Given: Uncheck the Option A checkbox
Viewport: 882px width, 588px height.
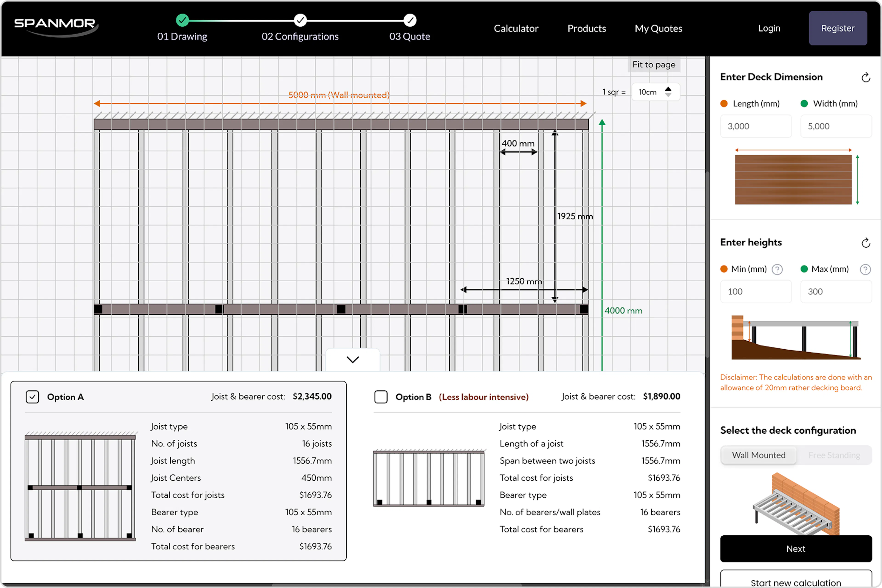Looking at the screenshot, I should (32, 397).
